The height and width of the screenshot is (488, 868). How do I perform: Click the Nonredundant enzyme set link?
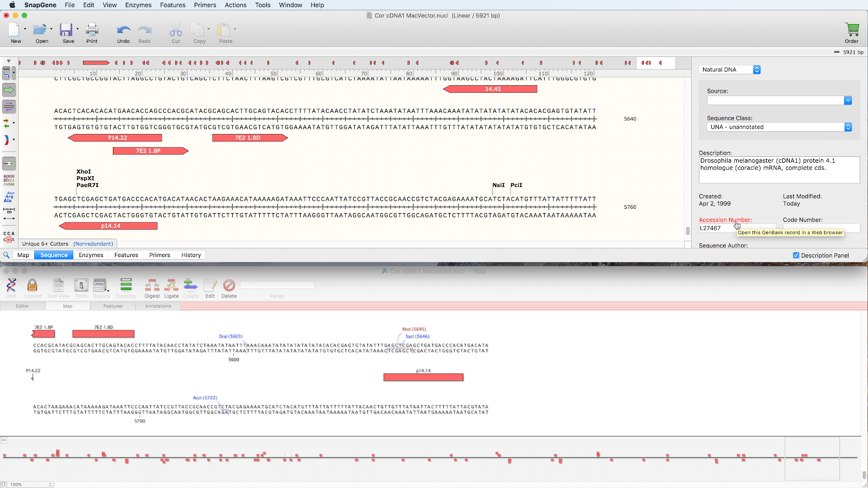(93, 244)
